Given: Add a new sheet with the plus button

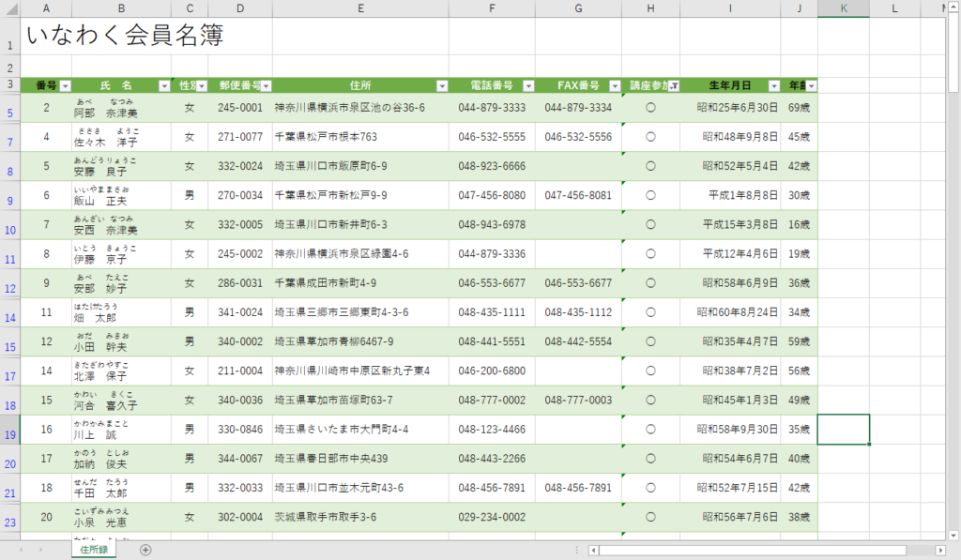Looking at the screenshot, I should (x=145, y=550).
